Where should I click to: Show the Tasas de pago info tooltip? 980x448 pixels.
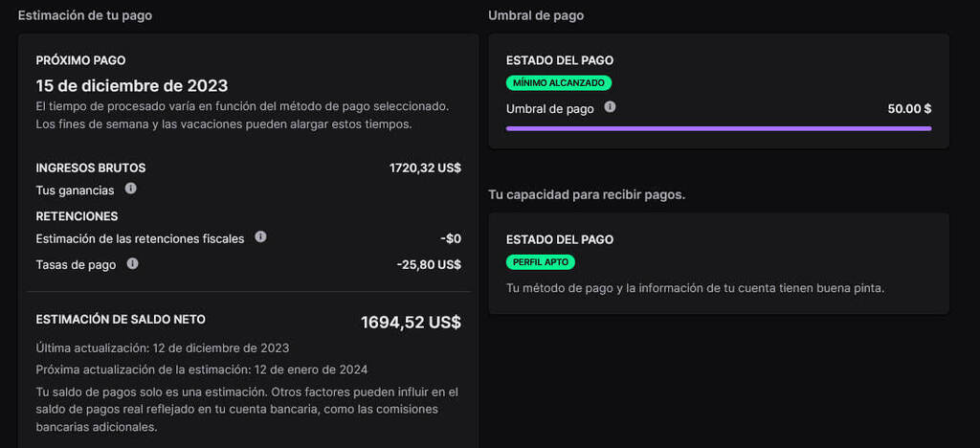pos(132,263)
